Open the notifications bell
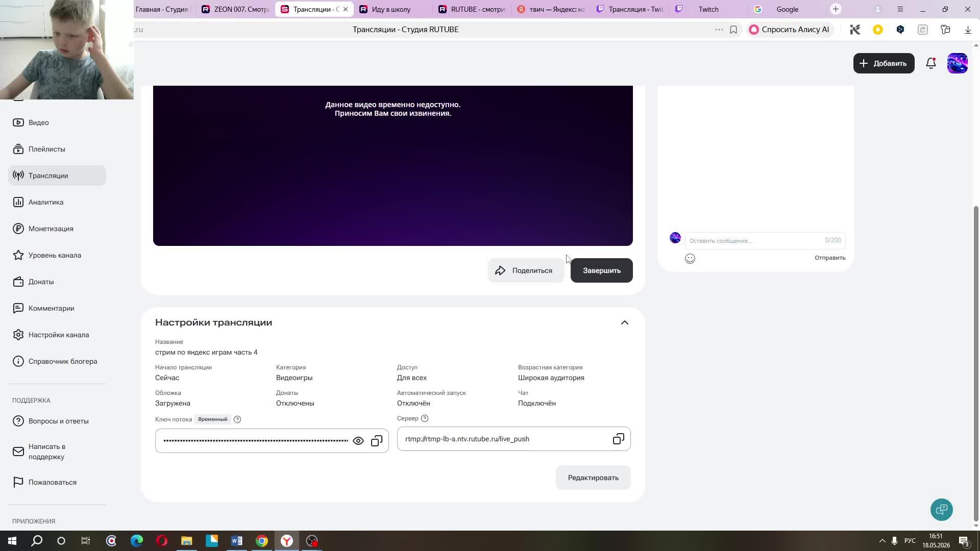Image resolution: width=980 pixels, height=551 pixels. click(931, 63)
